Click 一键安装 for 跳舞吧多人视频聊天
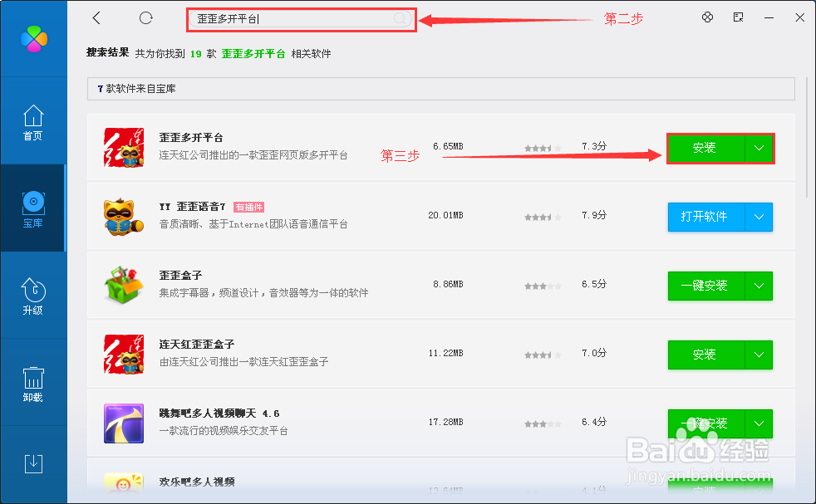Screen dimensions: 816x504 coord(706,423)
